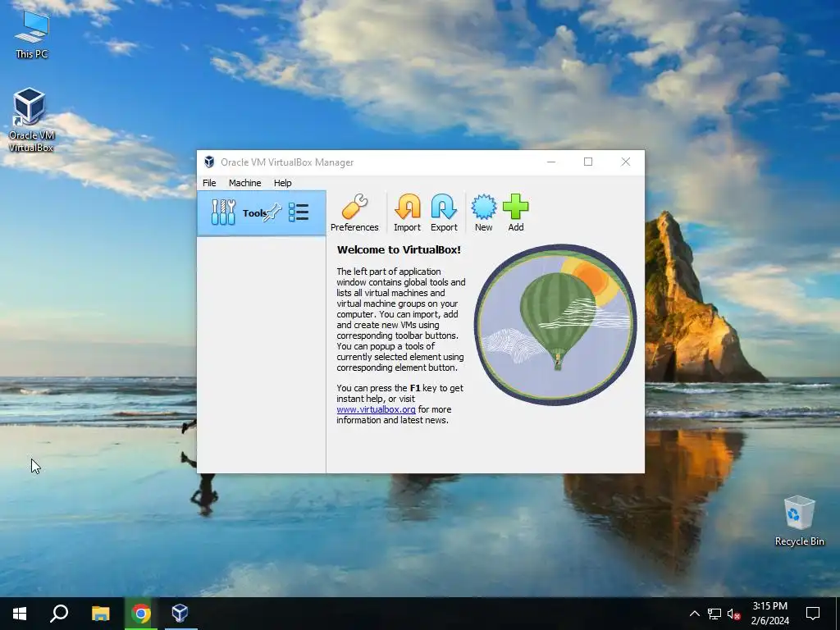The image size is (840, 630).
Task: Open the Tools list menu button
Action: pos(299,212)
